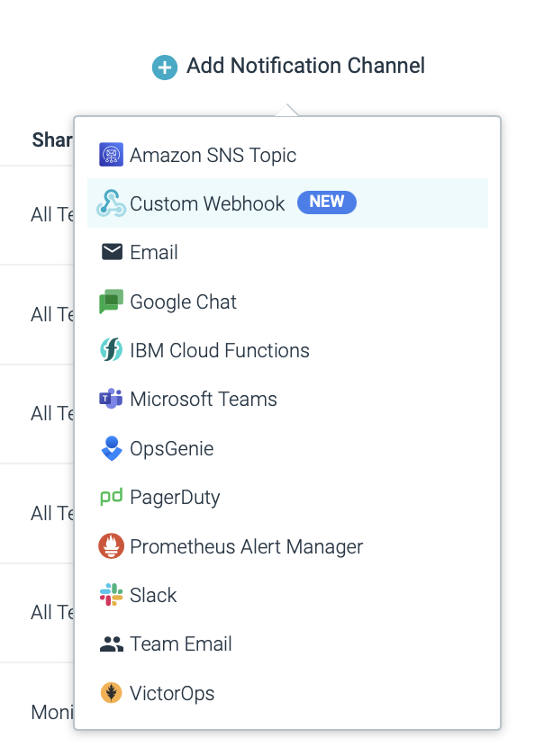Click the Slack icon
Viewport: 544px width, 756px height.
(111, 595)
